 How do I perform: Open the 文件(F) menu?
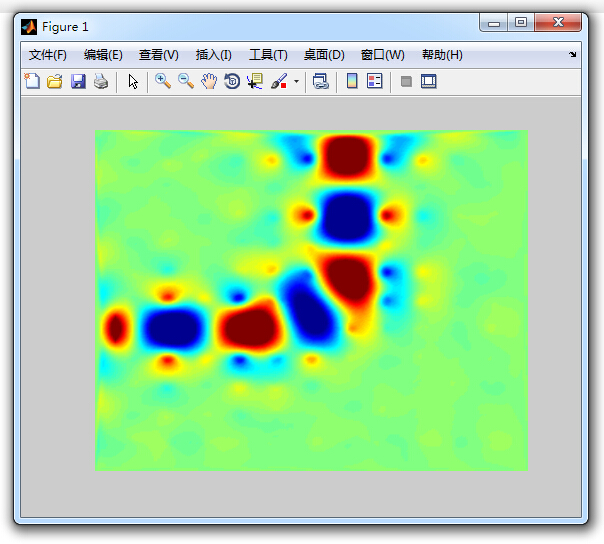[x=48, y=55]
